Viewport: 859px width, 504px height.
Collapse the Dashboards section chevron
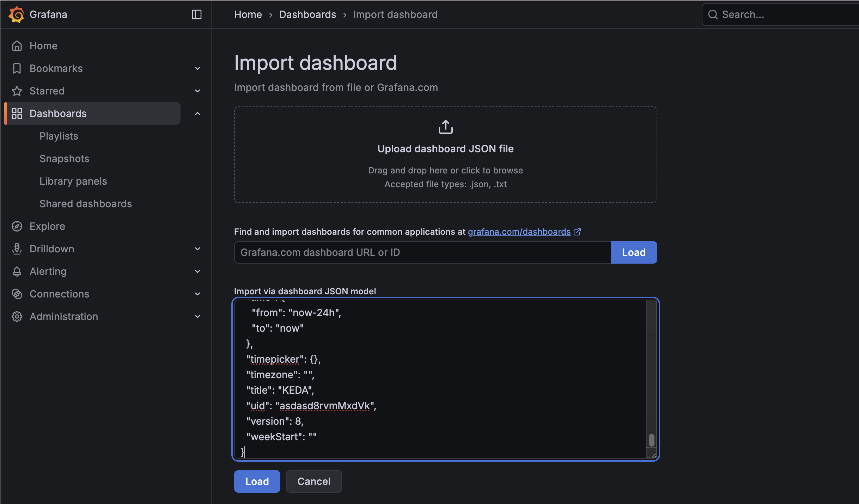click(x=197, y=113)
